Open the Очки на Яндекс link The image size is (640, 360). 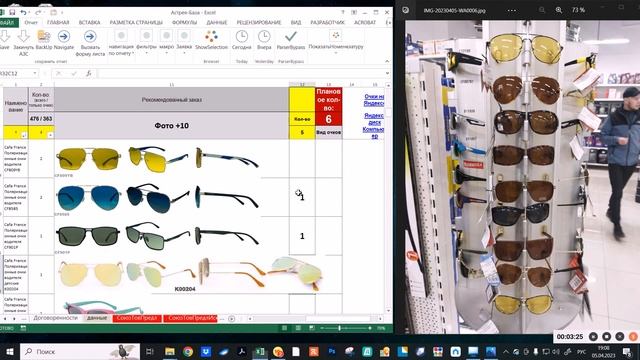(x=374, y=100)
